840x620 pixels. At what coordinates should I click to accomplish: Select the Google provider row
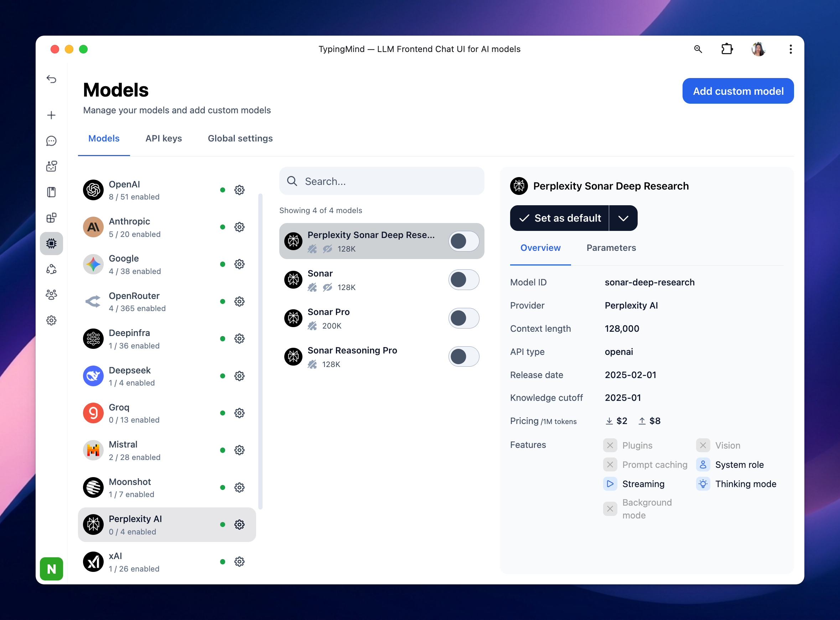tap(167, 265)
